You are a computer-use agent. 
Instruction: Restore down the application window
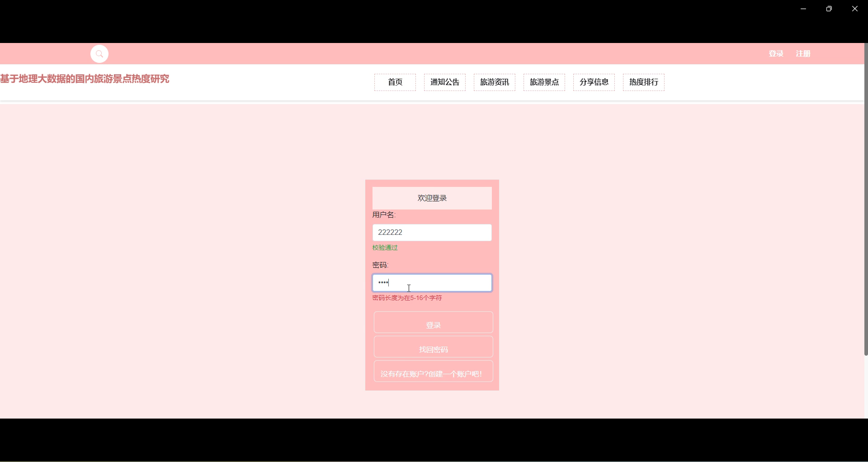click(x=829, y=9)
